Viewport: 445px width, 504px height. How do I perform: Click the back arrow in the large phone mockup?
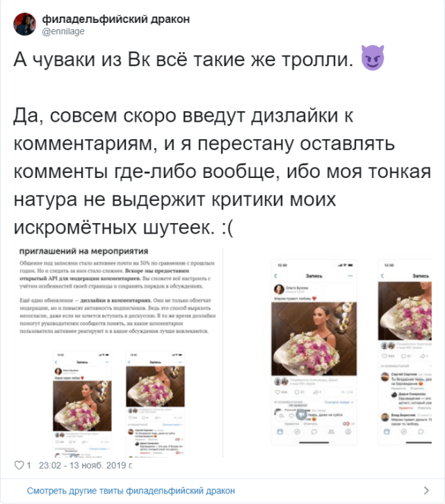[275, 276]
